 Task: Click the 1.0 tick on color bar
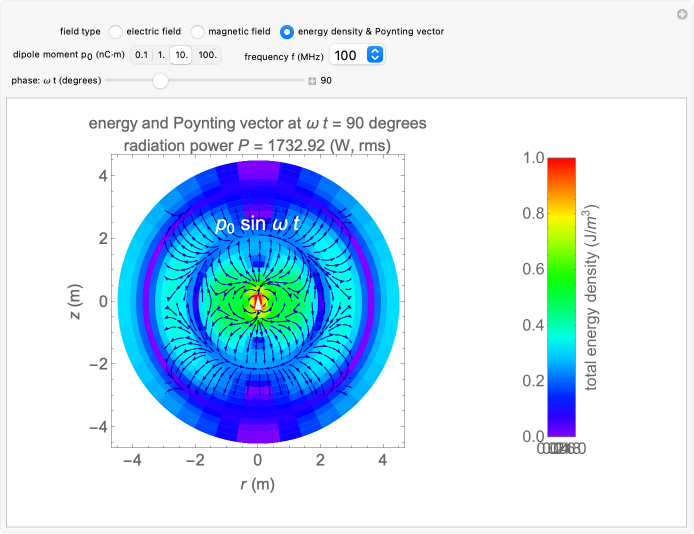tap(533, 158)
